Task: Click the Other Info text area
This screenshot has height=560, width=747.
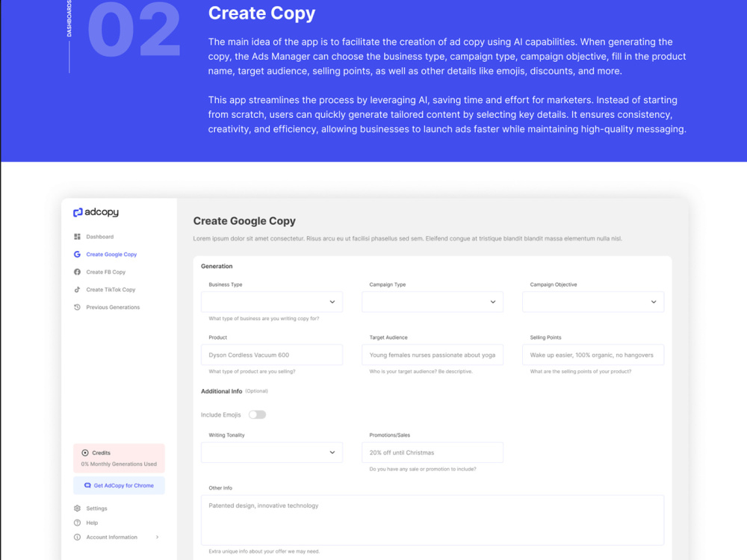Action: 432,520
